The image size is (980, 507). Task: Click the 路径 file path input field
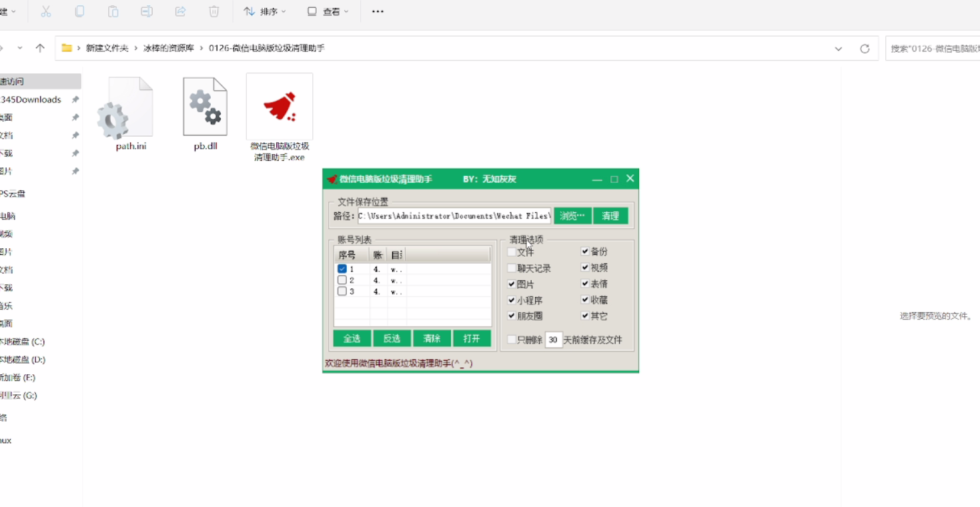(x=454, y=215)
